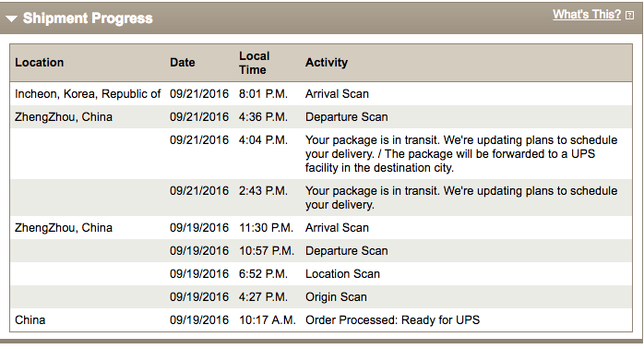
Task: Click the Departure Scan at 10:57 P.M.
Action: coord(346,251)
